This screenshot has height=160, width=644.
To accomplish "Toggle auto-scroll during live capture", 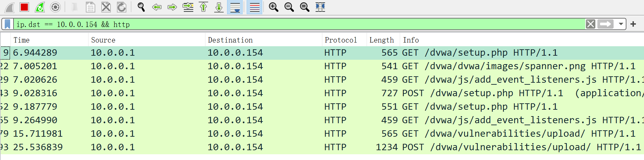I will coord(235,7).
